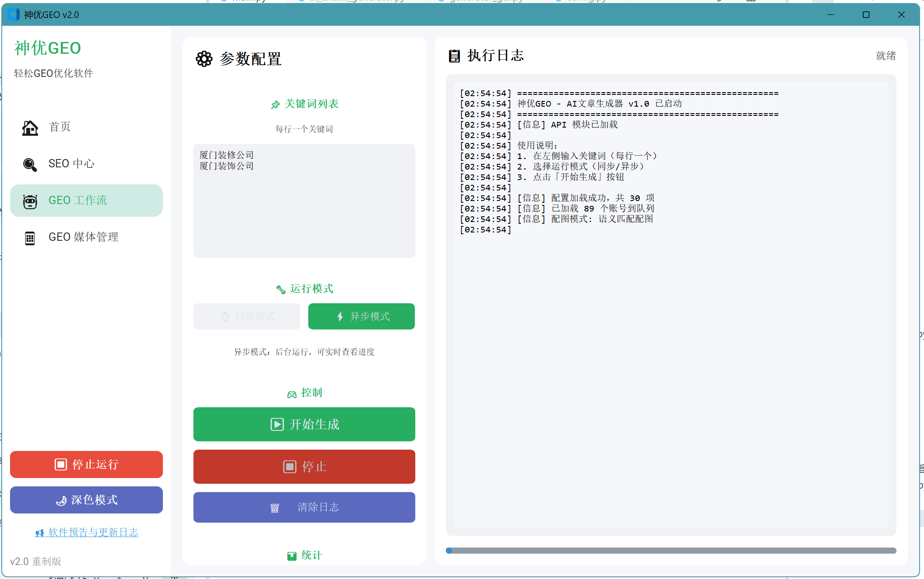Image resolution: width=924 pixels, height=579 pixels.
Task: Click the app logo in title bar
Action: click(x=14, y=14)
